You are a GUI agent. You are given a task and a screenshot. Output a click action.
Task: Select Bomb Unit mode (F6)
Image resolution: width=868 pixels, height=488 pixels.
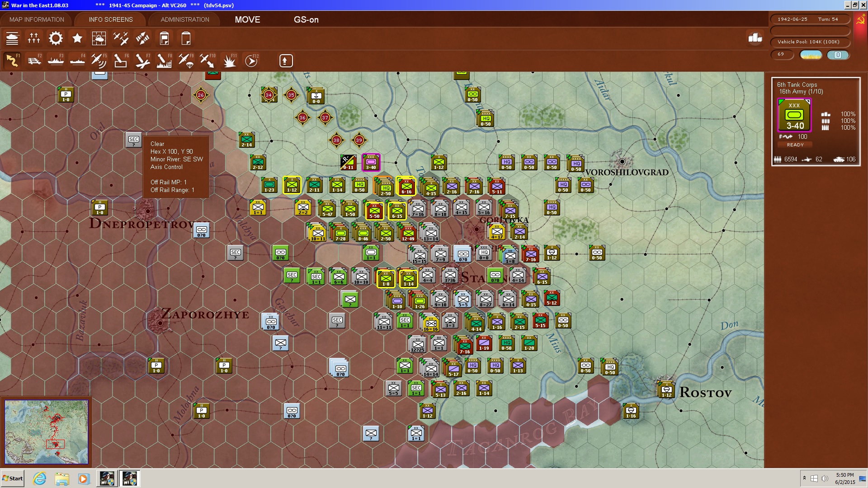pyautogui.click(x=121, y=61)
